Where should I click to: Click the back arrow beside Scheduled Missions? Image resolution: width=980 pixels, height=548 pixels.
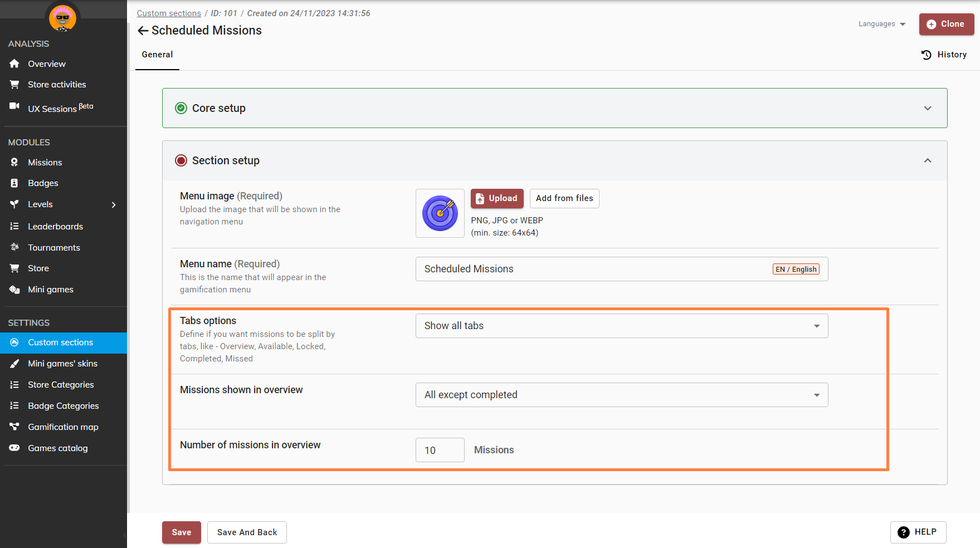143,31
